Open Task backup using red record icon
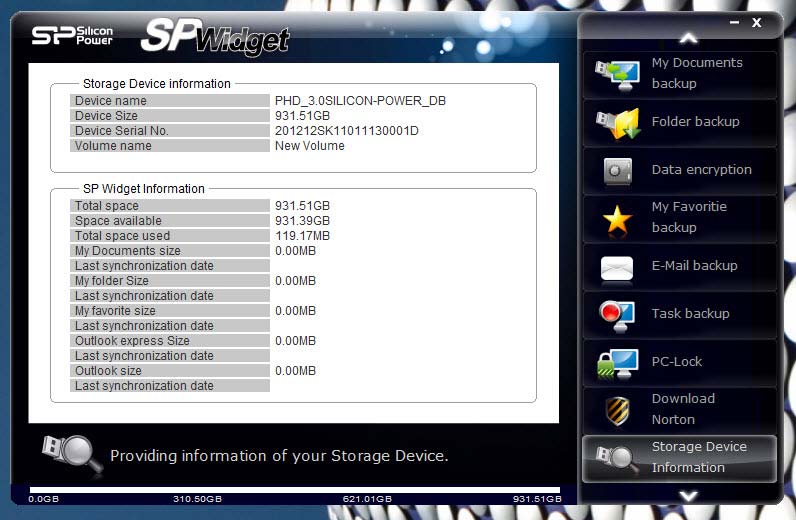The height and width of the screenshot is (520, 796). coord(617,314)
